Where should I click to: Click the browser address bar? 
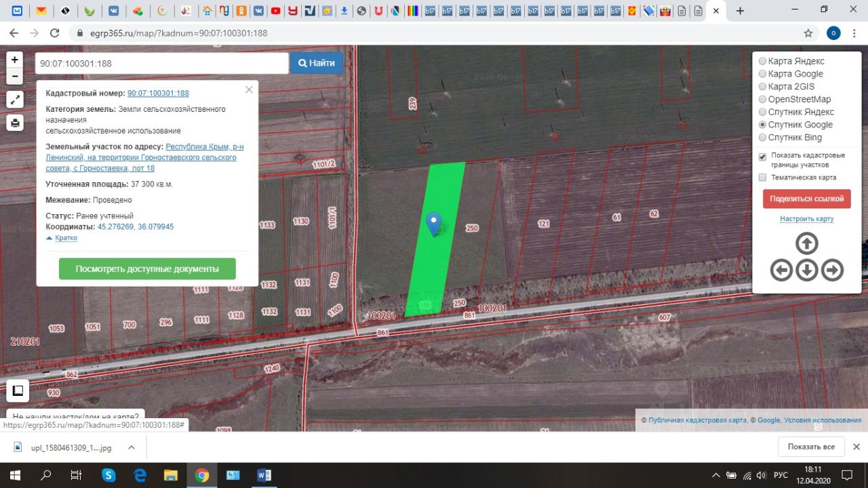pyautogui.click(x=434, y=33)
